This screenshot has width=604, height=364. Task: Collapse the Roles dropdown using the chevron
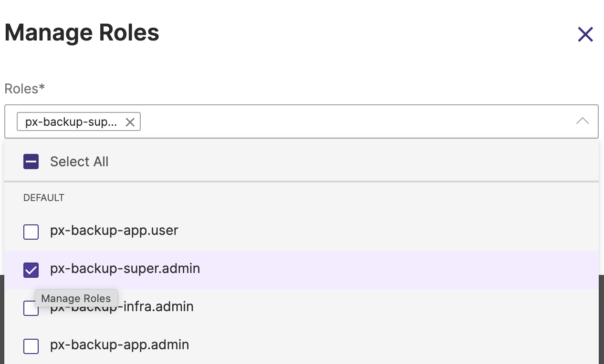click(x=582, y=121)
